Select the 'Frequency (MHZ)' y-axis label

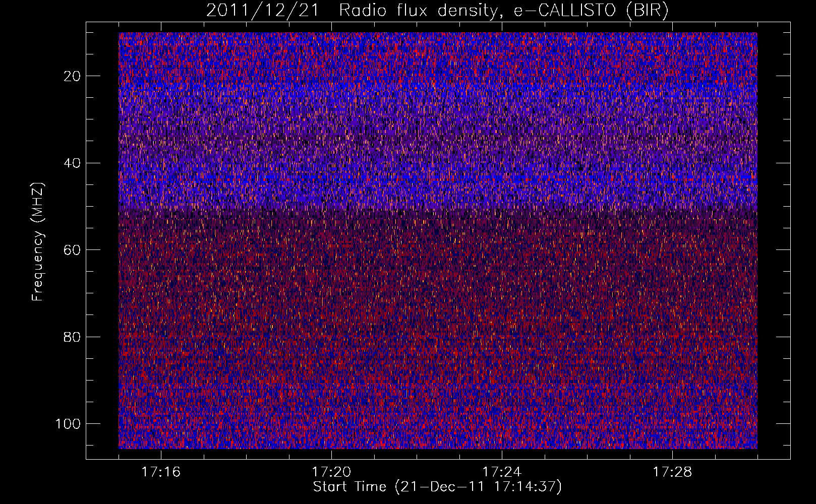(x=38, y=242)
